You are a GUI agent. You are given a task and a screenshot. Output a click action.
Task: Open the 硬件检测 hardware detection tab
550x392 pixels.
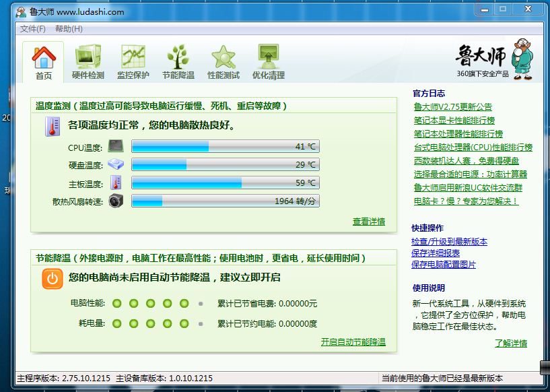(88, 62)
